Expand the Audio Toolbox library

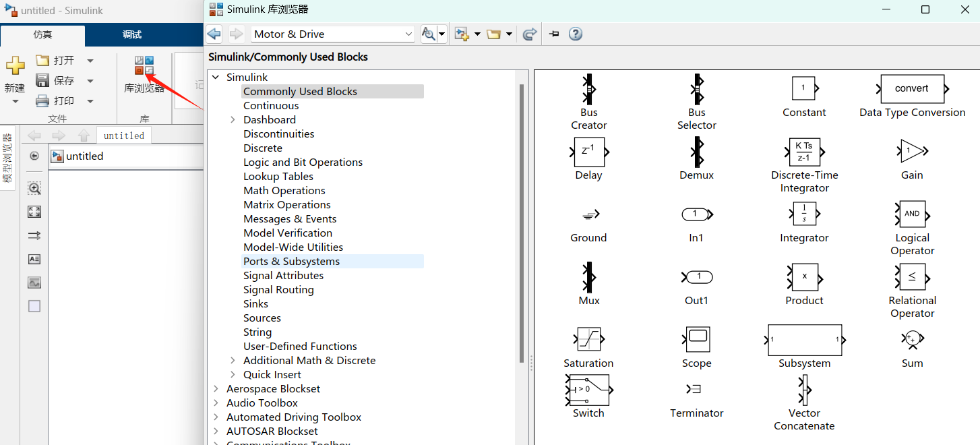[216, 403]
